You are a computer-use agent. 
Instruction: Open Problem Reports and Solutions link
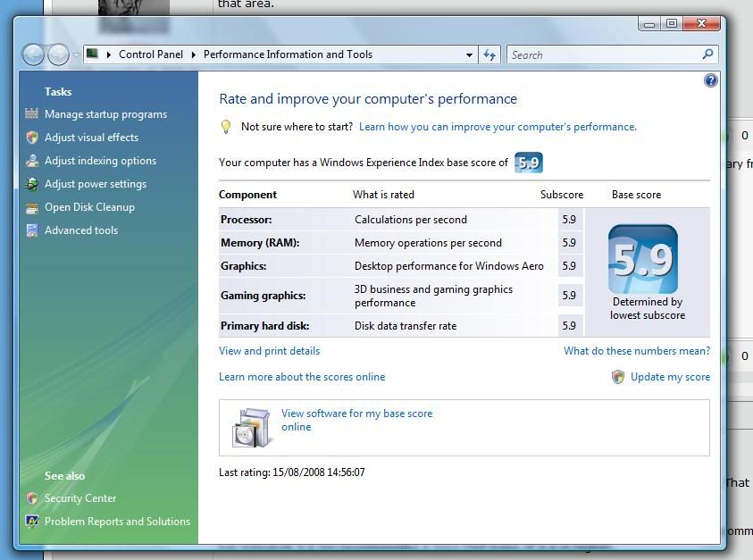pyautogui.click(x=117, y=521)
